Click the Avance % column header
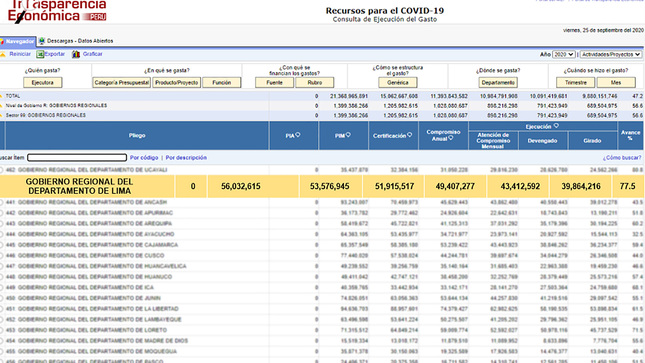Image resolution: width=645 pixels, height=363 pixels. (631, 135)
